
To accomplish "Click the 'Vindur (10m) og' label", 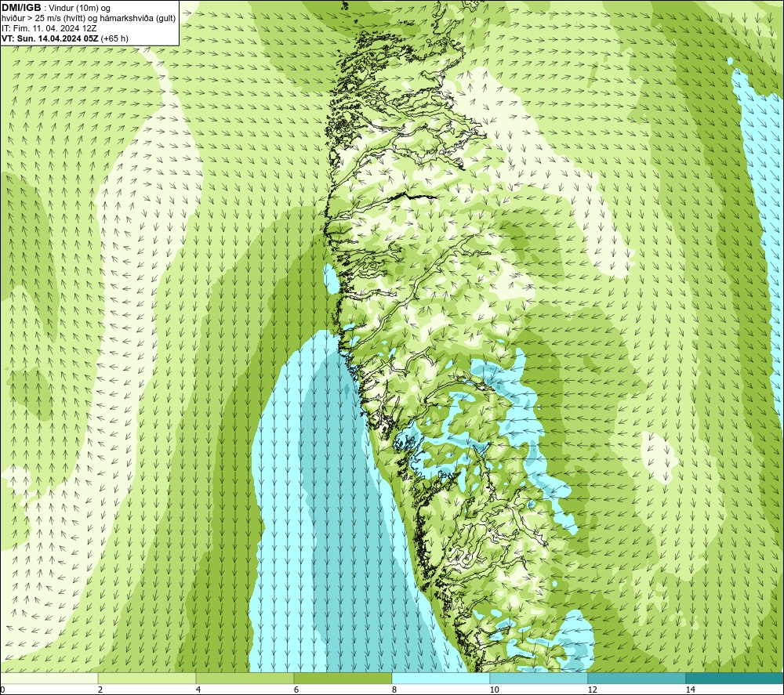I will pos(80,9).
